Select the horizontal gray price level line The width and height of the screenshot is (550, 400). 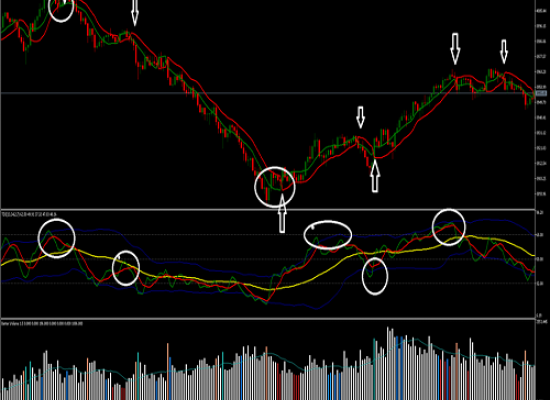[x=268, y=93]
